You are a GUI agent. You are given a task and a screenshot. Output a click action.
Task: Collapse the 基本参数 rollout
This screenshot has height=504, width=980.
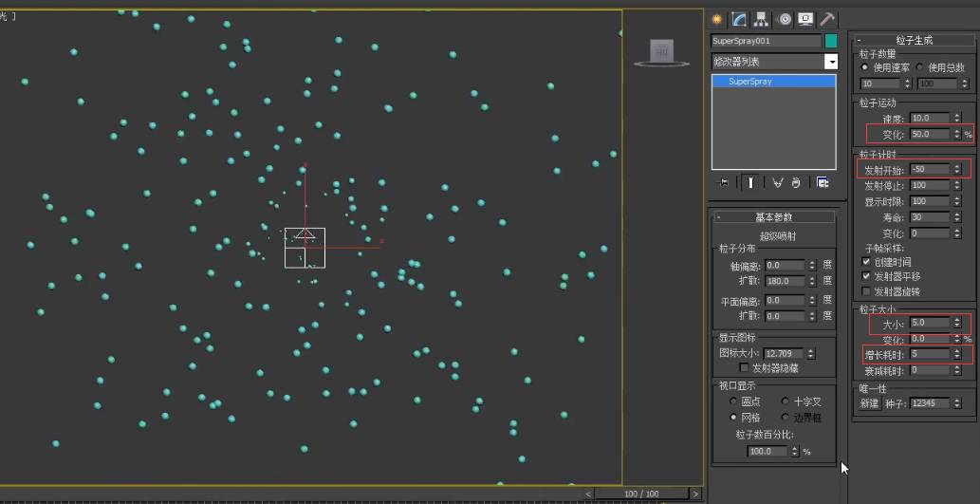click(774, 217)
